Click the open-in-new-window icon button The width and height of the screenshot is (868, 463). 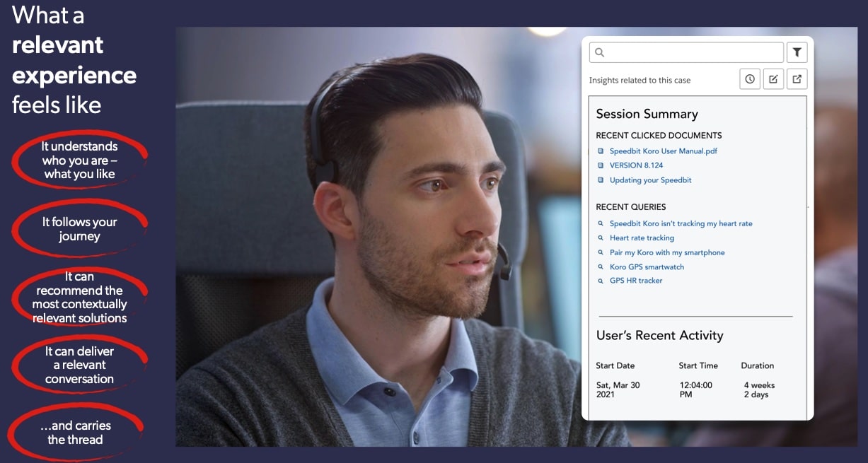(x=797, y=79)
